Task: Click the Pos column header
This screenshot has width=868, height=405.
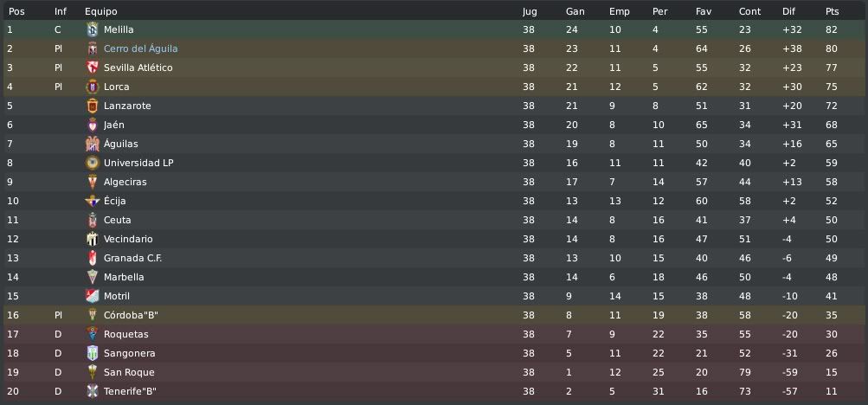Action: (x=16, y=11)
